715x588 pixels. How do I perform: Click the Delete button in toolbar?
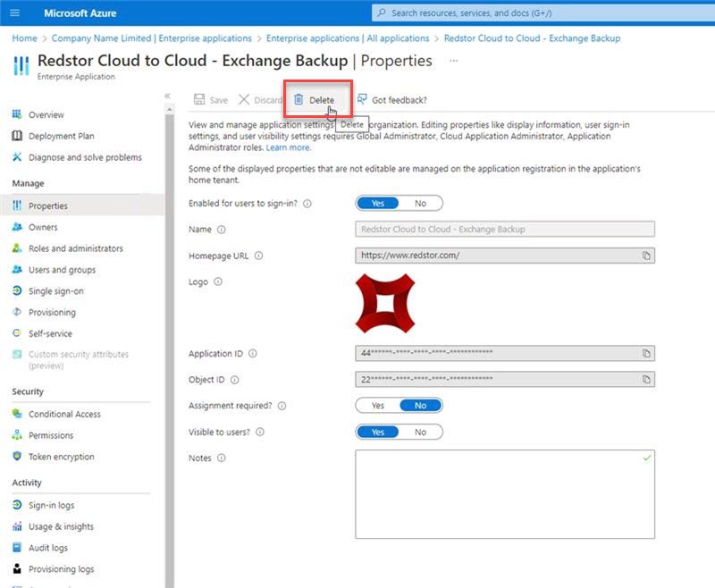coord(315,100)
